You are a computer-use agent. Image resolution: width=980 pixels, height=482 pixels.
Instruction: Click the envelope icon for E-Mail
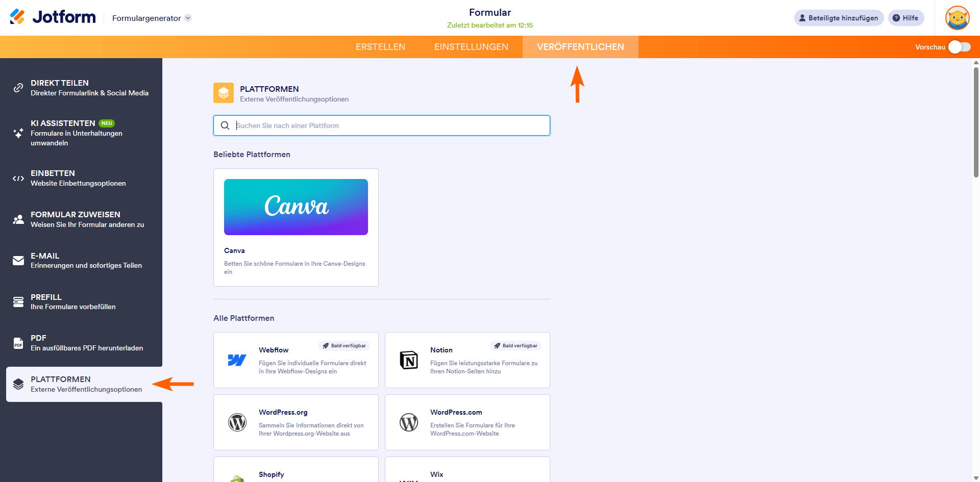(x=18, y=261)
